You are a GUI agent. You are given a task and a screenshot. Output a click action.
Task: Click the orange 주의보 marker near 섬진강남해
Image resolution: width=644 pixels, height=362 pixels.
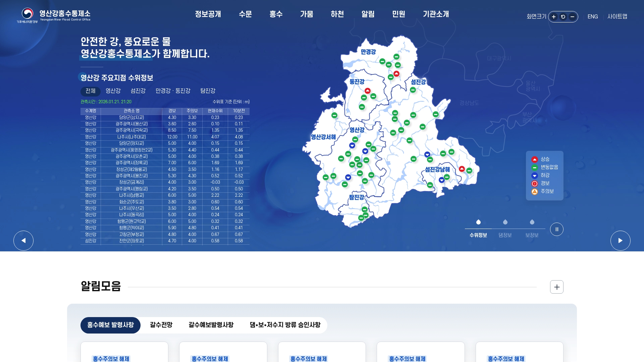point(462,169)
